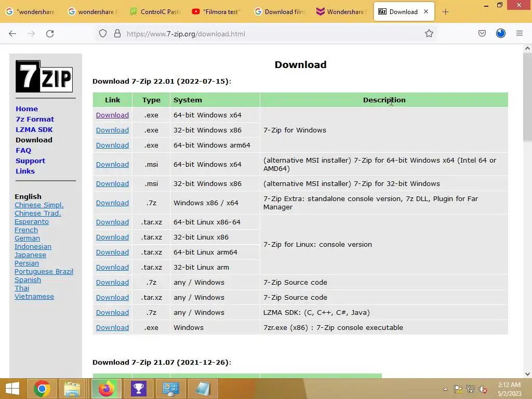Image resolution: width=532 pixels, height=399 pixels.
Task: Open the FAQ sidebar link
Action: tap(23, 150)
